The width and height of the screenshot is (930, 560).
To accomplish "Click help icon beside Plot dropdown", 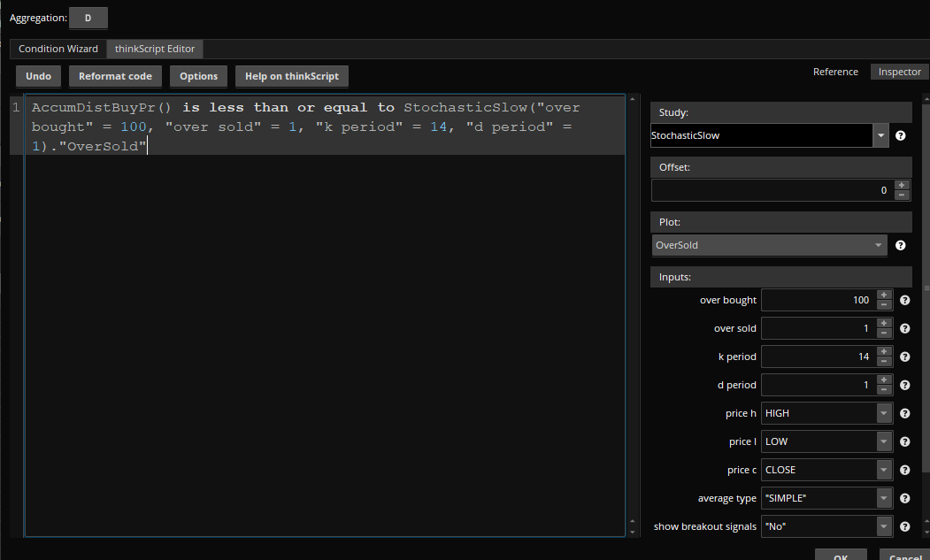I will (x=900, y=246).
